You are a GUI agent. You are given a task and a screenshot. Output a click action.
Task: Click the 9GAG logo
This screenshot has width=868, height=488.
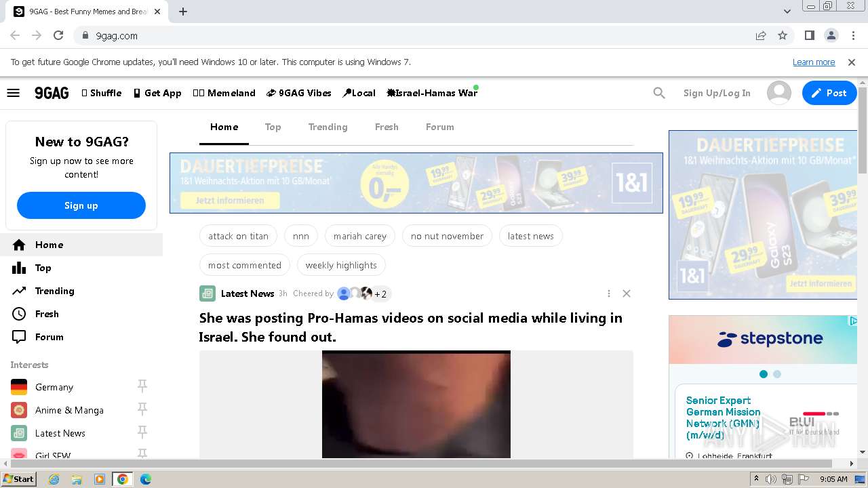pyautogui.click(x=52, y=93)
